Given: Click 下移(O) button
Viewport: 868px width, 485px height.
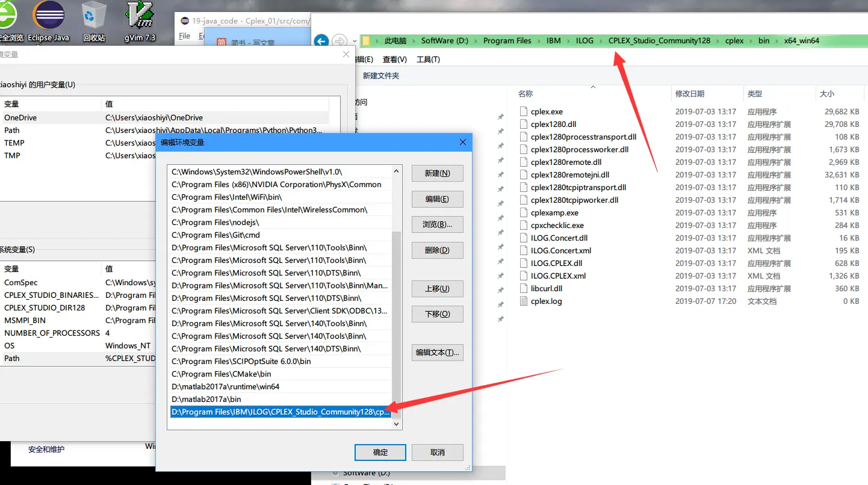Looking at the screenshot, I should (437, 314).
